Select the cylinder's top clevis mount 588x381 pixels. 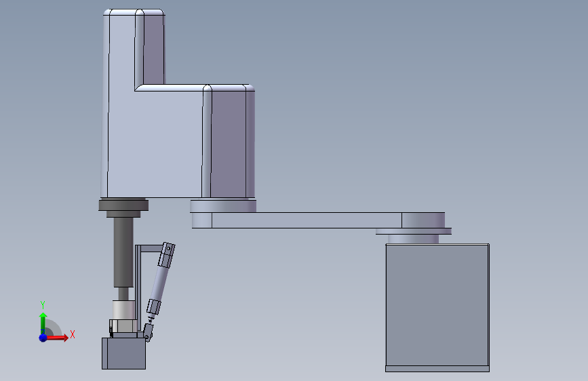167,255
